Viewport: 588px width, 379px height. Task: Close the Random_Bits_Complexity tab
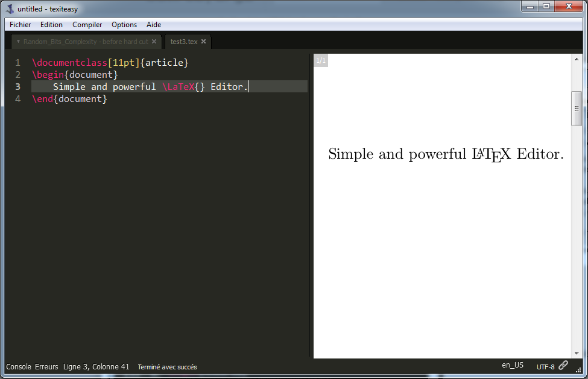tap(154, 42)
